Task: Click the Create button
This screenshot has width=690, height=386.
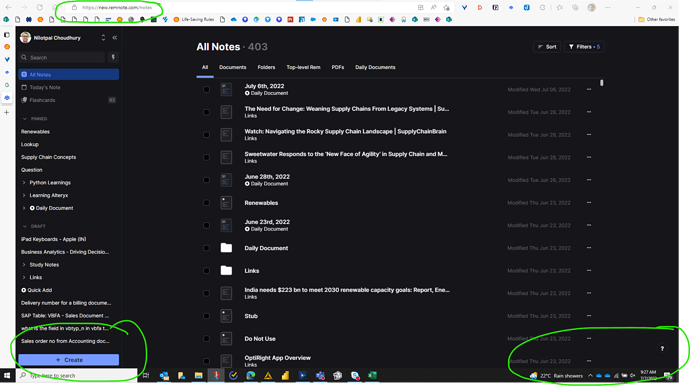Action: click(x=69, y=360)
